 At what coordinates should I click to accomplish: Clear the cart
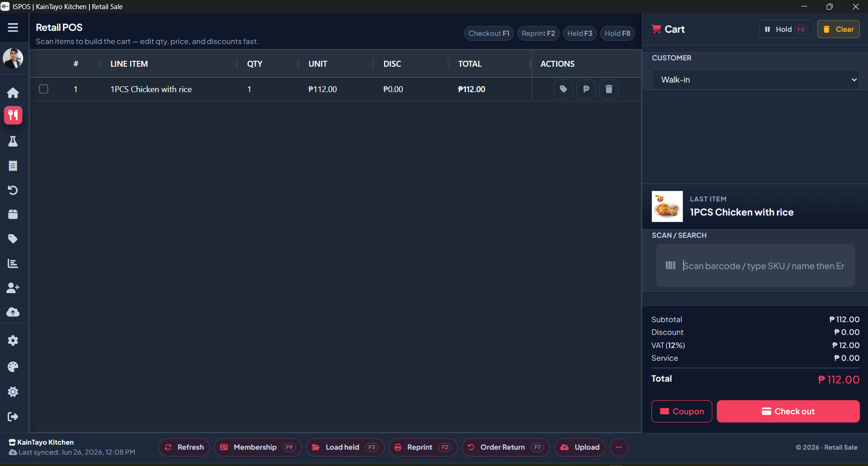(x=838, y=29)
